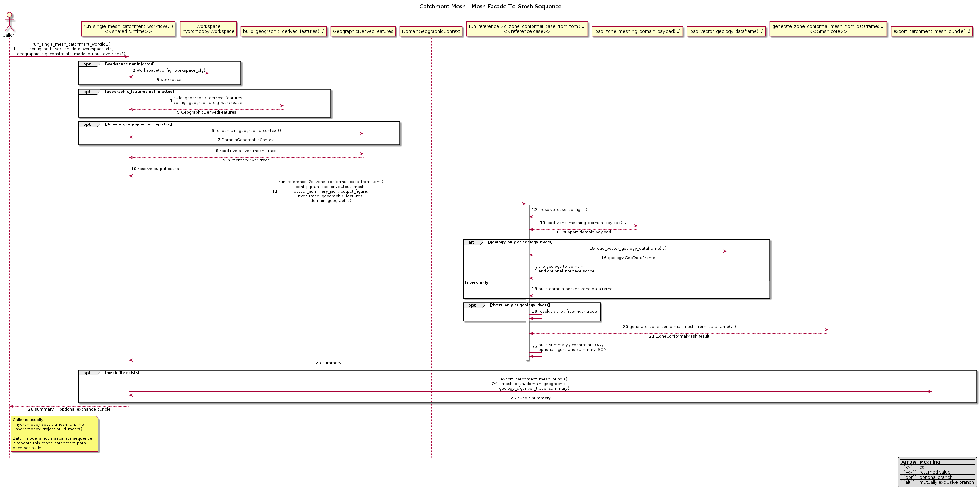Click message 15 load_vector_geology_dataframe(...)
The image size is (980, 490).
click(628, 249)
